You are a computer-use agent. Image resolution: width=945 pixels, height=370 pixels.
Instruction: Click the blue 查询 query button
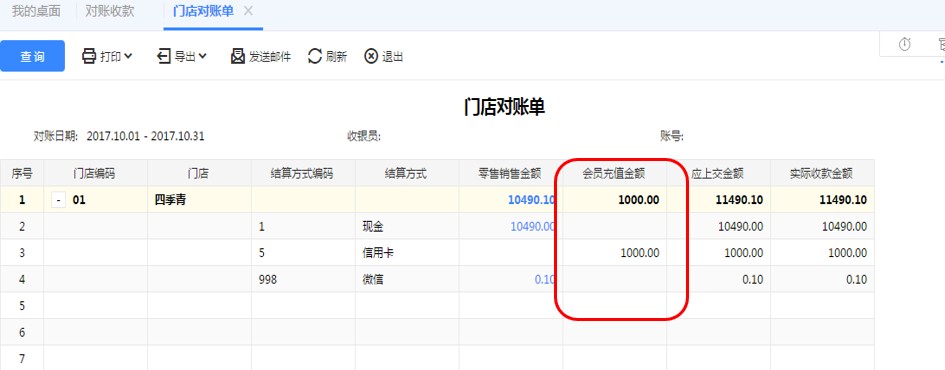pos(32,57)
